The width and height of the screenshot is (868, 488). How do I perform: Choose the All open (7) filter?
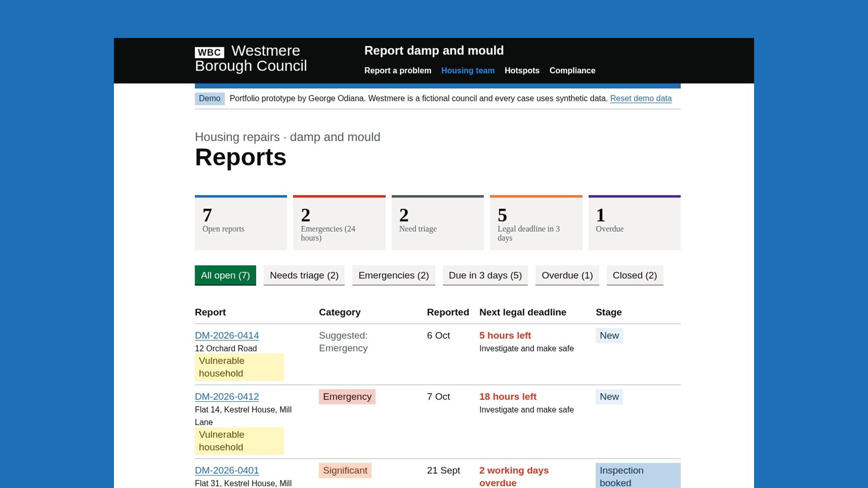[x=225, y=275]
